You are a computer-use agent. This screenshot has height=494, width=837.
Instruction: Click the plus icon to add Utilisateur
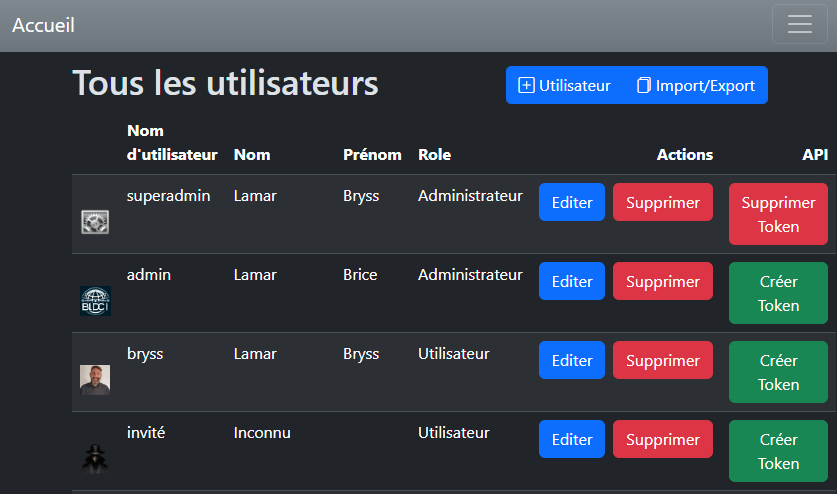[526, 85]
